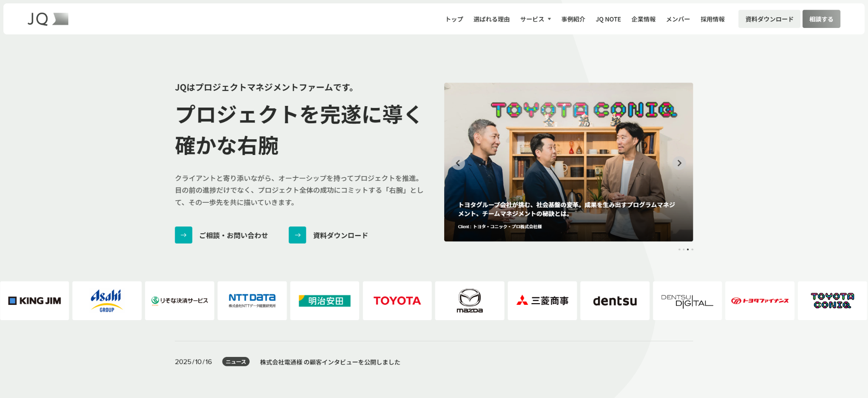The image size is (868, 398).
Task: Click the red TOYOTA logo
Action: [397, 301]
